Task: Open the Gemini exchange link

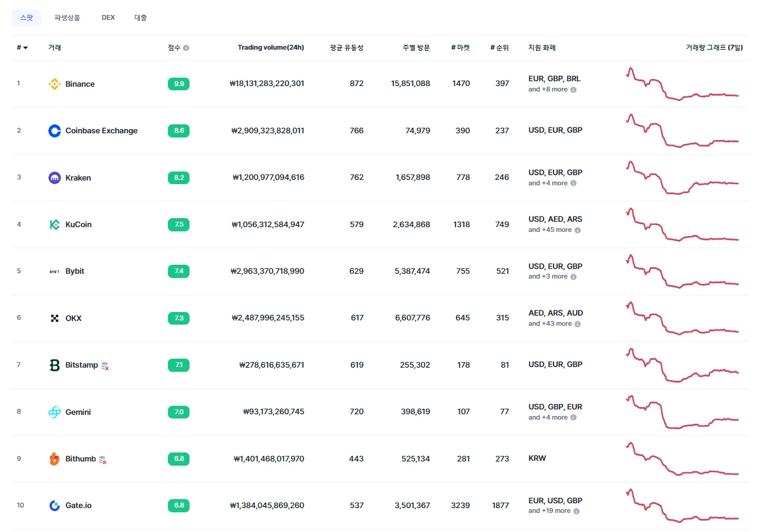Action: point(78,412)
